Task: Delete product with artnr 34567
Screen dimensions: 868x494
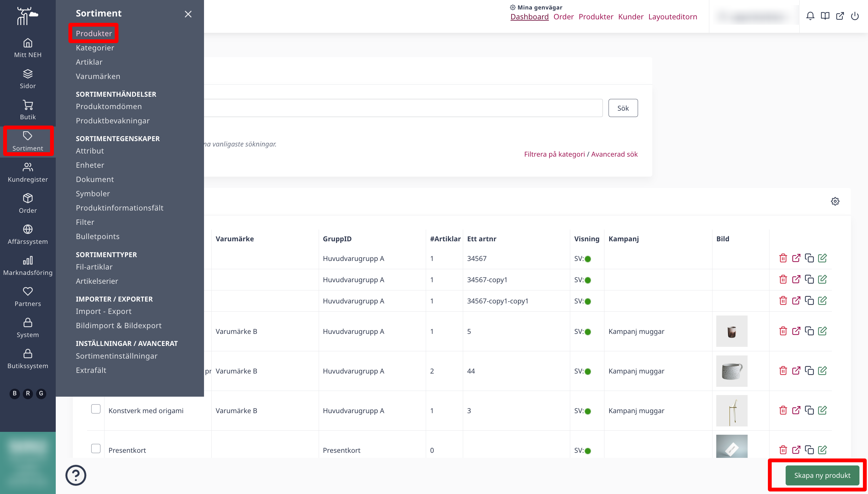Action: (x=783, y=258)
